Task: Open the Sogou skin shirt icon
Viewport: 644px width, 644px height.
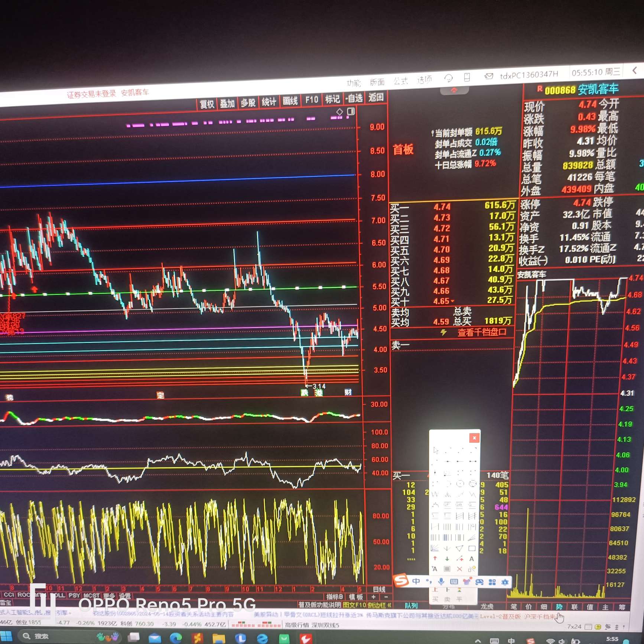Action: tap(466, 581)
